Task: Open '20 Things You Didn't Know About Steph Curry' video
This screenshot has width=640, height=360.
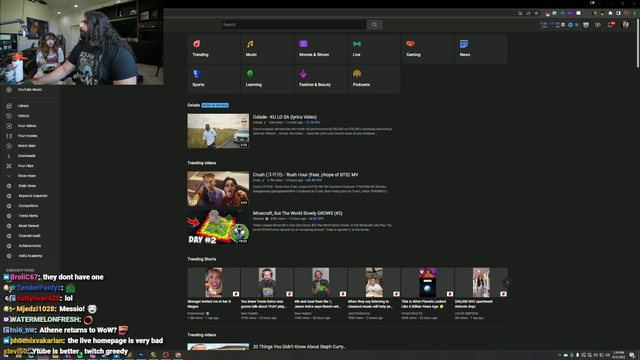Action: point(299,347)
